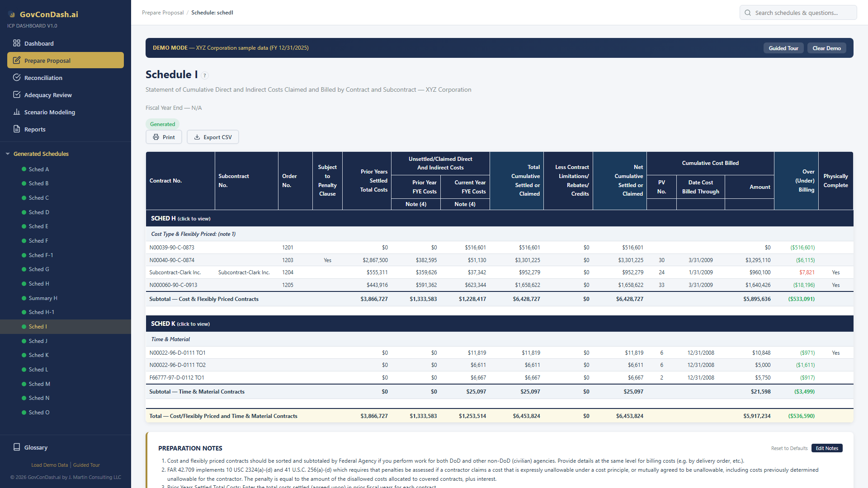Click the help question mark beside Schedule I
868x488 pixels.
(x=205, y=75)
